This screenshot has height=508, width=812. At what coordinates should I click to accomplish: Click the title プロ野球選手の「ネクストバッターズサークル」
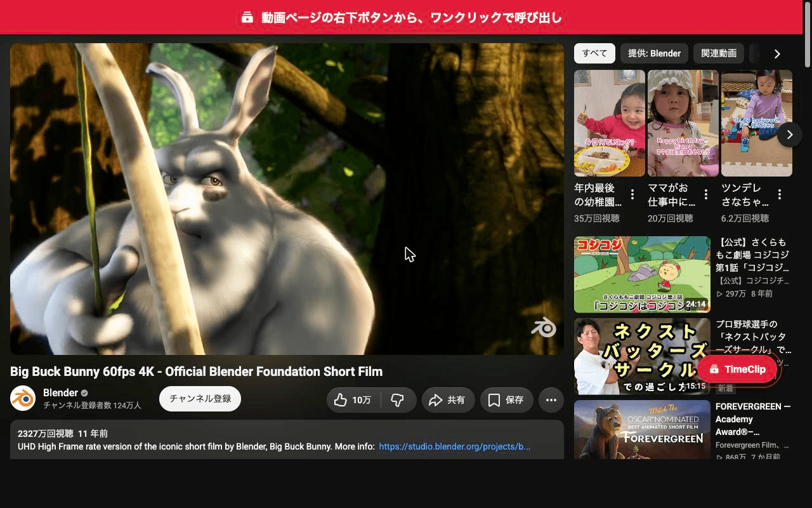pos(754,337)
